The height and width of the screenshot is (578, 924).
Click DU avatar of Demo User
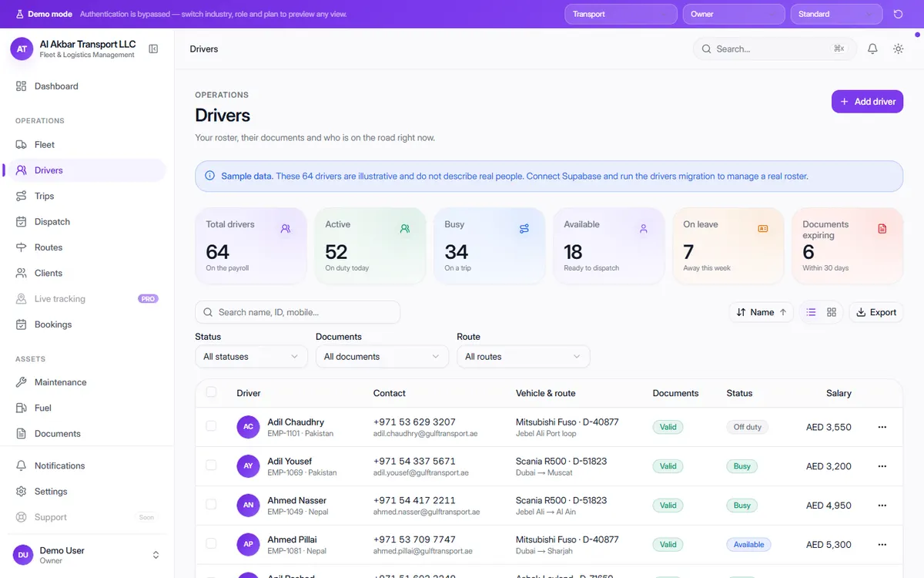pyautogui.click(x=23, y=555)
